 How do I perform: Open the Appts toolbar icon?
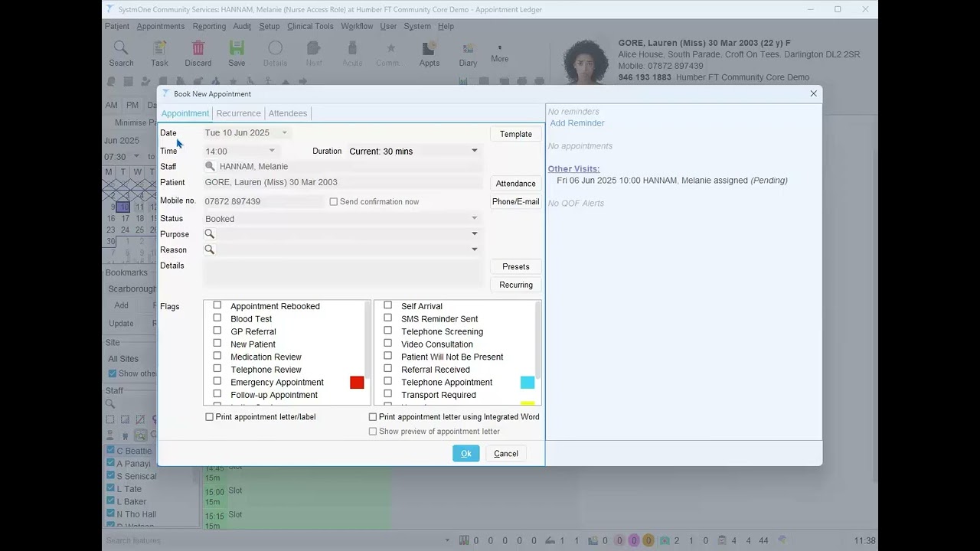[x=430, y=54]
